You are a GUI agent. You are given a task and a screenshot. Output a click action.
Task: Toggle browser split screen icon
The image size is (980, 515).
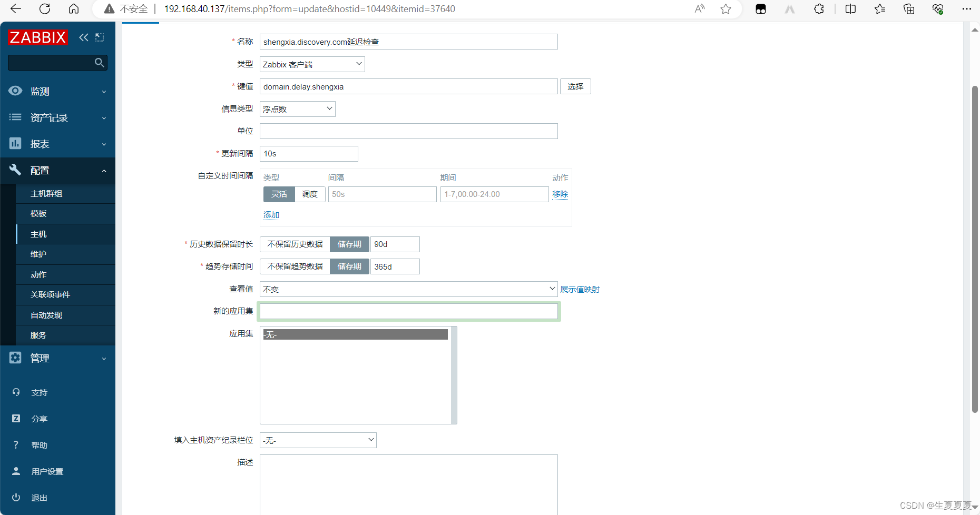point(850,8)
